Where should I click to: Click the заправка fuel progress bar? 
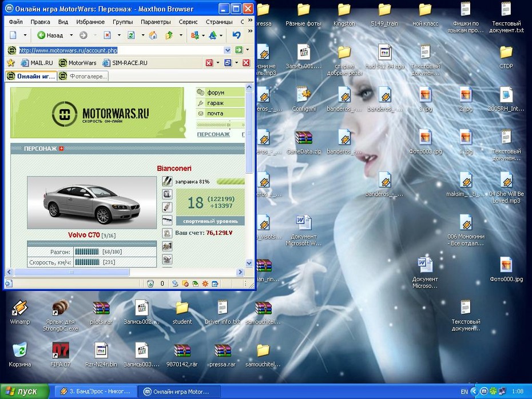tap(231, 182)
